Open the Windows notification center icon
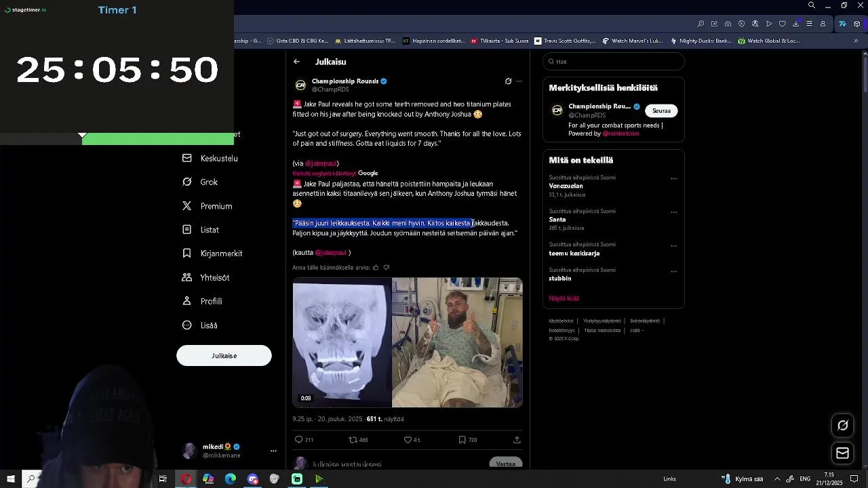 [854, 479]
